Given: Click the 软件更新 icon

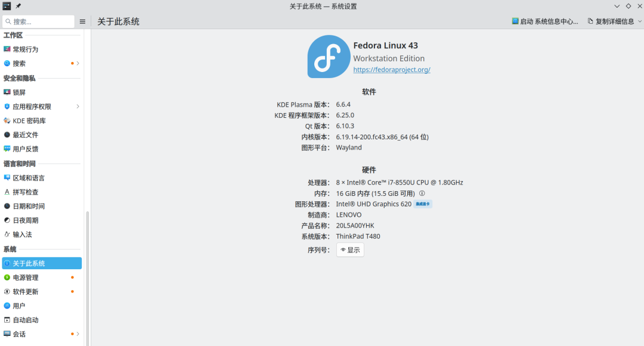Looking at the screenshot, I should click(7, 291).
